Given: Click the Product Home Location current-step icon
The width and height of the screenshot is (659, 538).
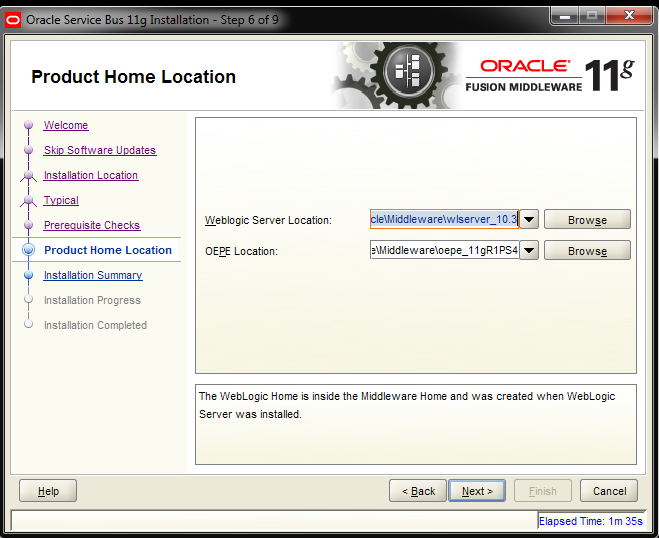Looking at the screenshot, I should [x=29, y=250].
